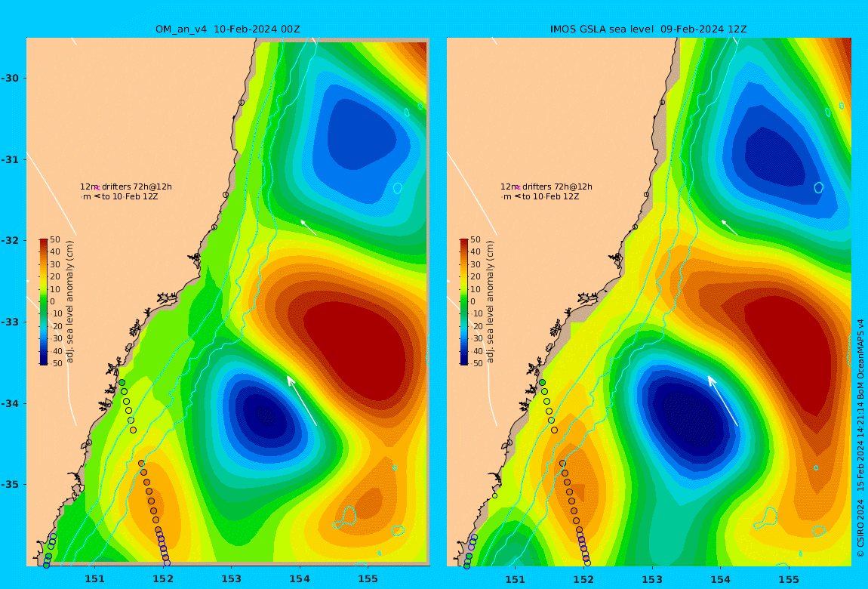Click the latitude label -31
The height and width of the screenshot is (589, 868).
(9, 159)
